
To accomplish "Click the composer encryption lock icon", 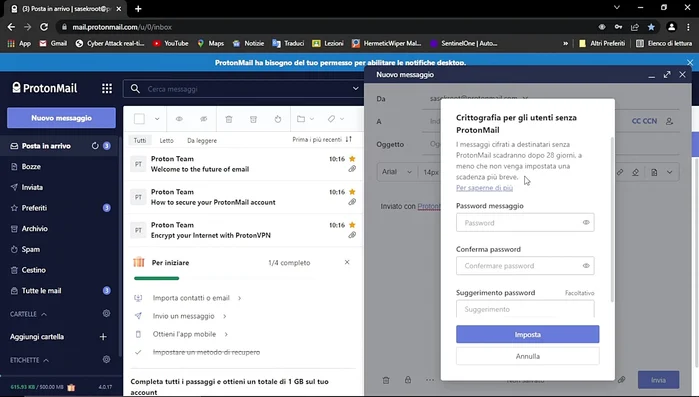I will point(408,380).
